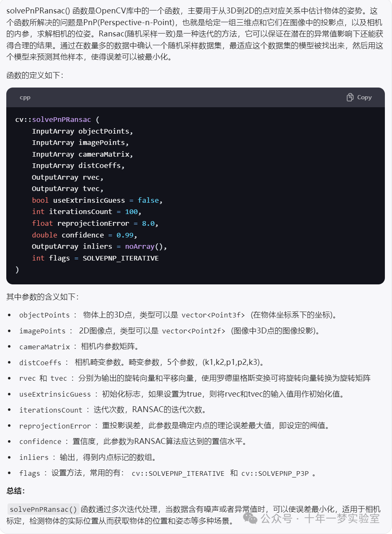Click the double confidence = 0.99 line

click(x=85, y=235)
